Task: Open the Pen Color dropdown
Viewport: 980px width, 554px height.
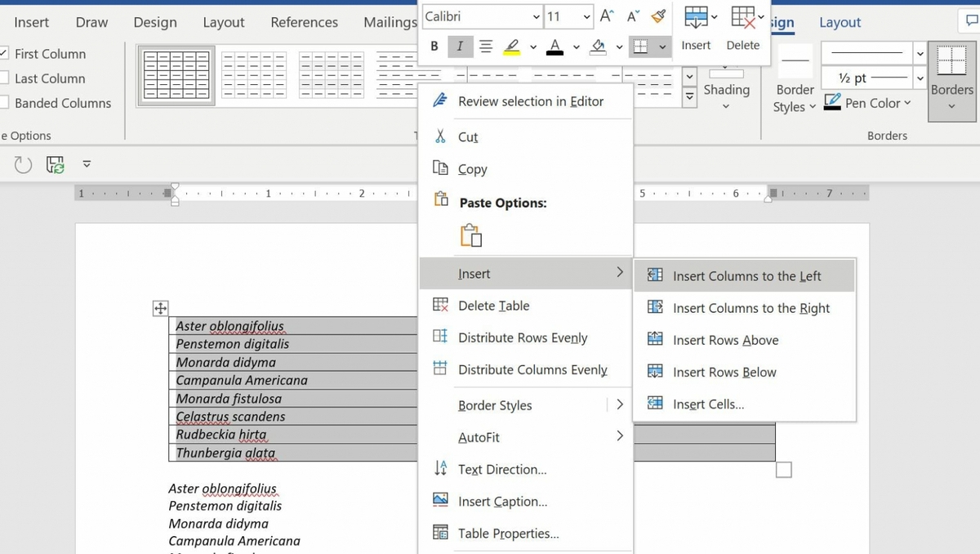Action: tap(906, 103)
